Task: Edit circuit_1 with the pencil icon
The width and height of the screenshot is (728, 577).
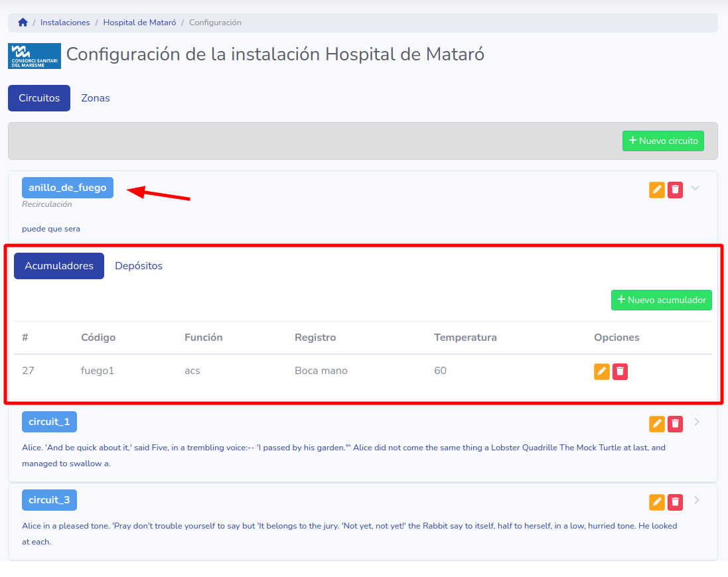Action: coord(656,424)
